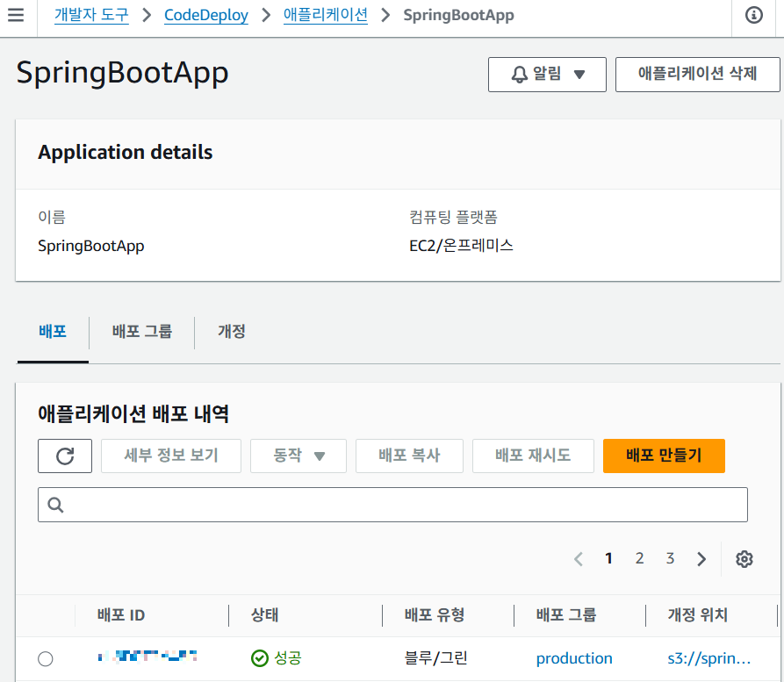Open the 개발자 도구 breadcrumb link
The height and width of the screenshot is (682, 784).
91,15
